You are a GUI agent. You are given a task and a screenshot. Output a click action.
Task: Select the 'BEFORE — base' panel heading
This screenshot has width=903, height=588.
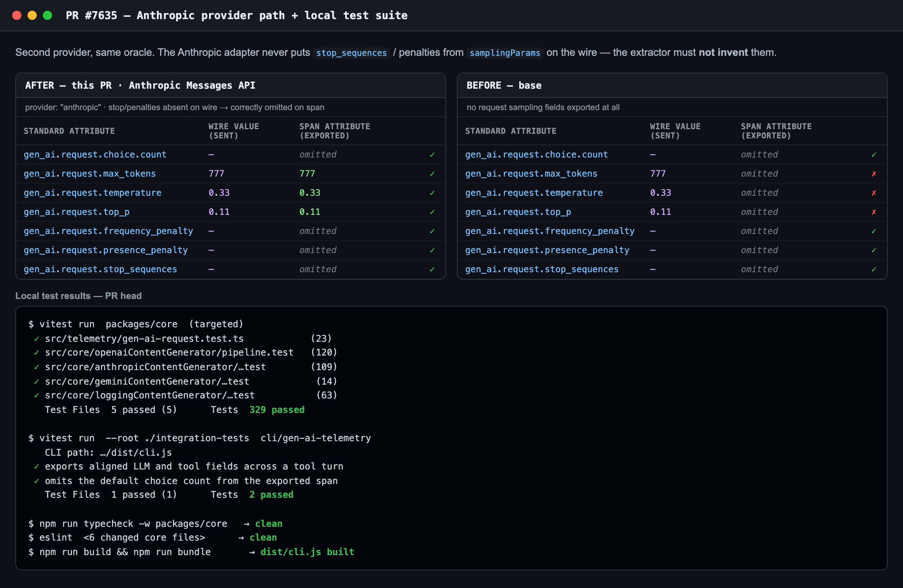[504, 85]
